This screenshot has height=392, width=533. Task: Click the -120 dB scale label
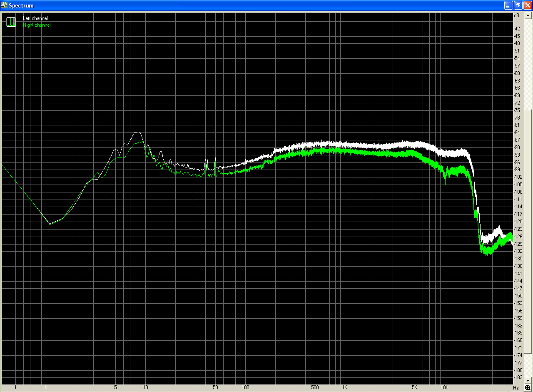coord(518,222)
